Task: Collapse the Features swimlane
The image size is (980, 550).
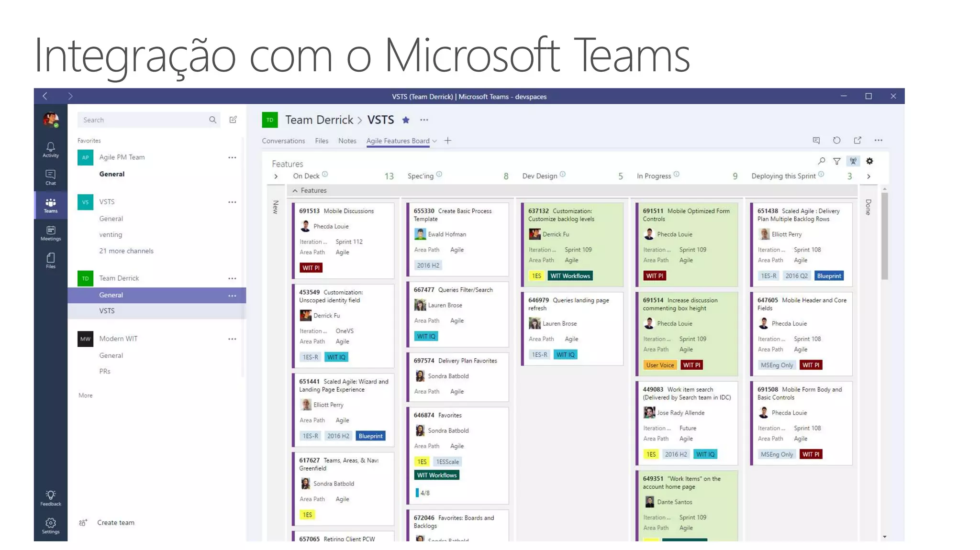Action: (x=295, y=191)
